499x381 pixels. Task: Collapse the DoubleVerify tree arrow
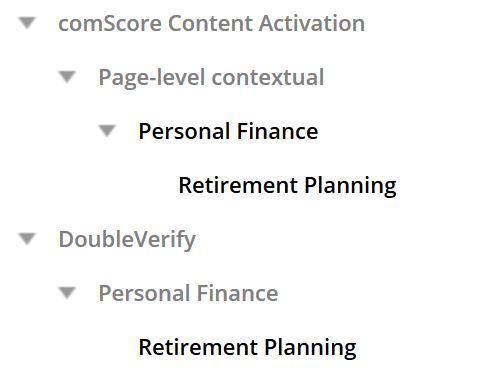point(27,239)
